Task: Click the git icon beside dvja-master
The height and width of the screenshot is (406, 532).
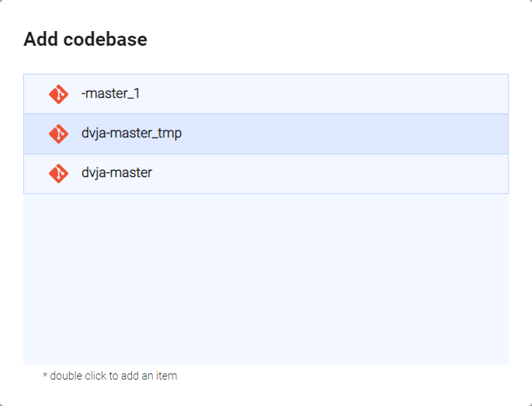Action: coord(58,173)
